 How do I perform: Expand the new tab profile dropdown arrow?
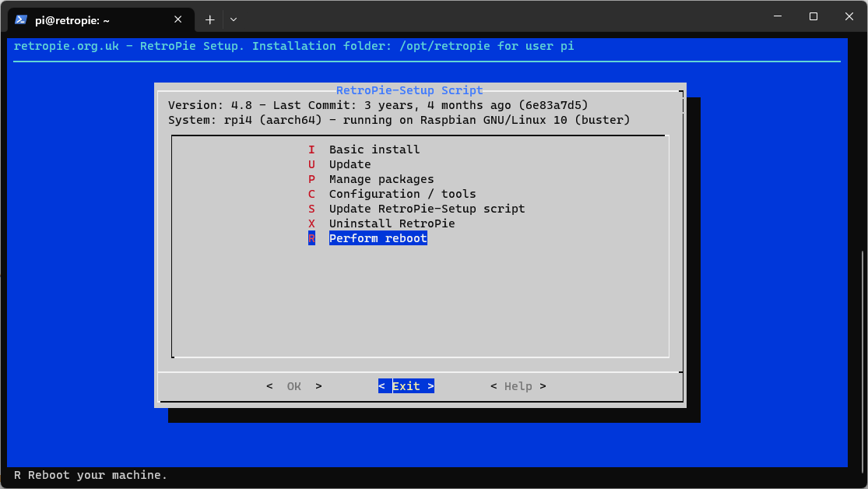tap(234, 20)
